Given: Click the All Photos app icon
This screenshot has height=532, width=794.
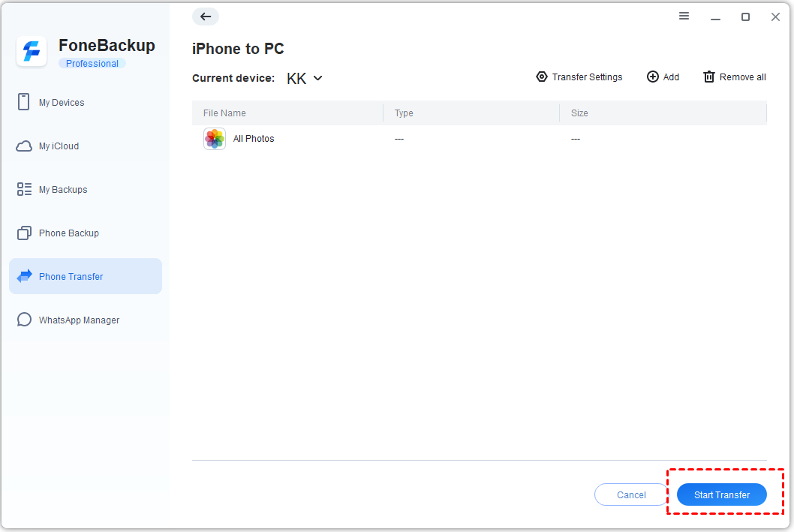Looking at the screenshot, I should point(215,139).
